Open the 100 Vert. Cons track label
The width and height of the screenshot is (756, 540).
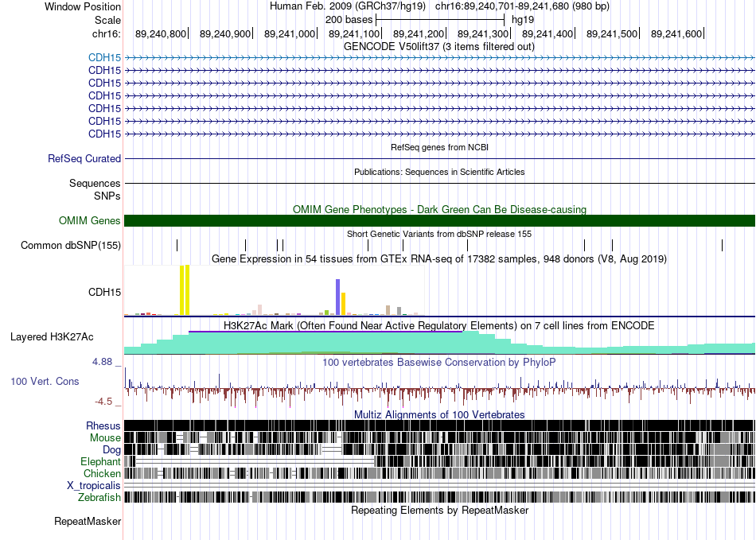[x=45, y=381]
